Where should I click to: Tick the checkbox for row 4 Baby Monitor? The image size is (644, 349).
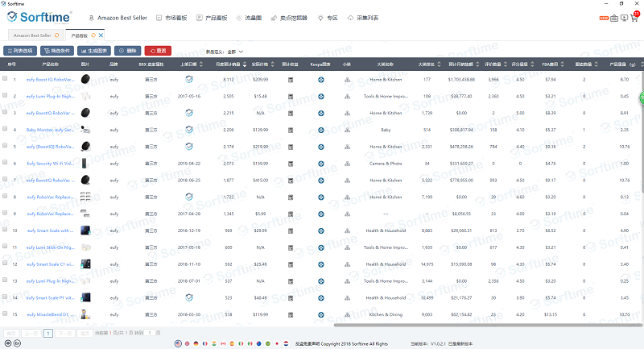pyautogui.click(x=5, y=129)
